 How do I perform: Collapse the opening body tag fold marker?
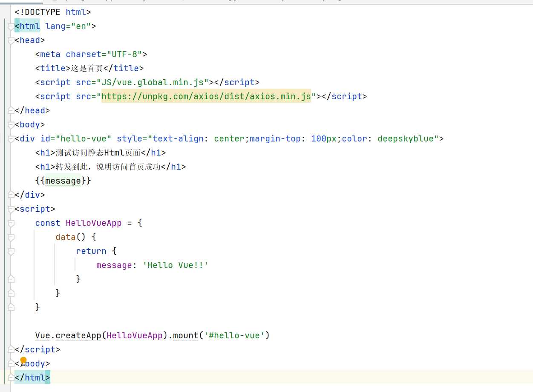[11, 125]
